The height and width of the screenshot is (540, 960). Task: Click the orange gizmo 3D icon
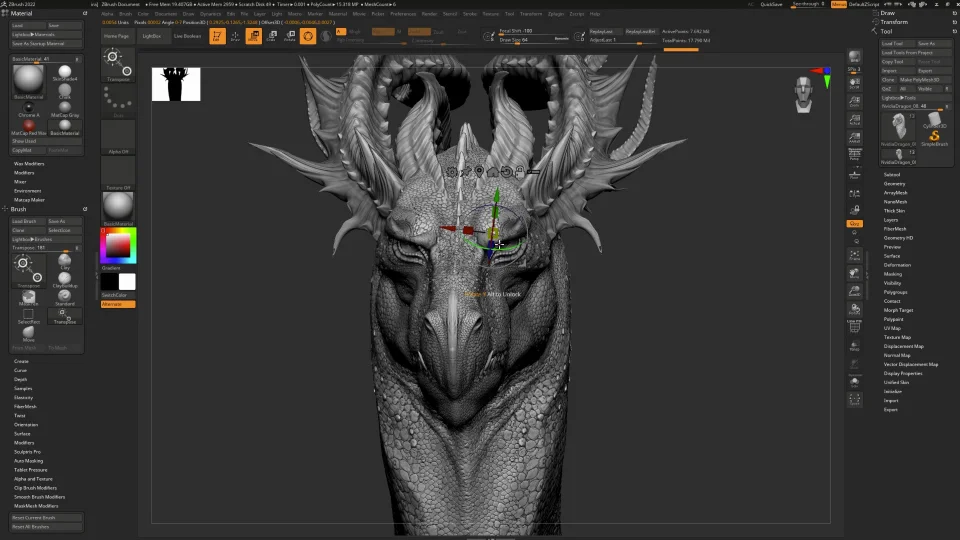[308, 36]
